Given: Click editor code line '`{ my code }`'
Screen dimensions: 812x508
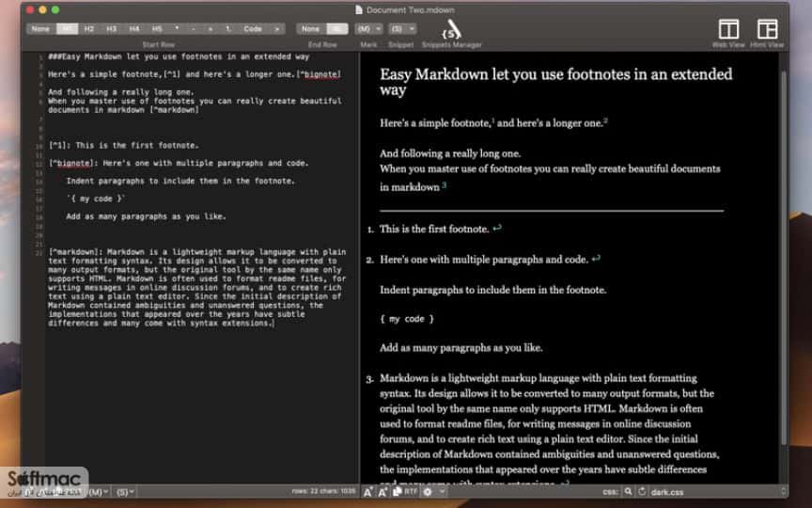Looking at the screenshot, I should tap(95, 198).
